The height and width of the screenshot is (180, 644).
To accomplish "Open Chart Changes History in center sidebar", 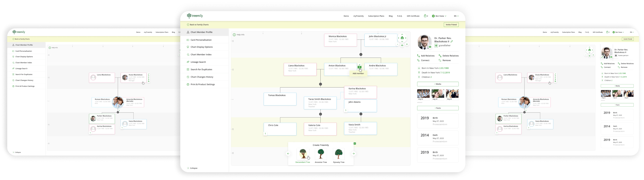I will (x=204, y=77).
